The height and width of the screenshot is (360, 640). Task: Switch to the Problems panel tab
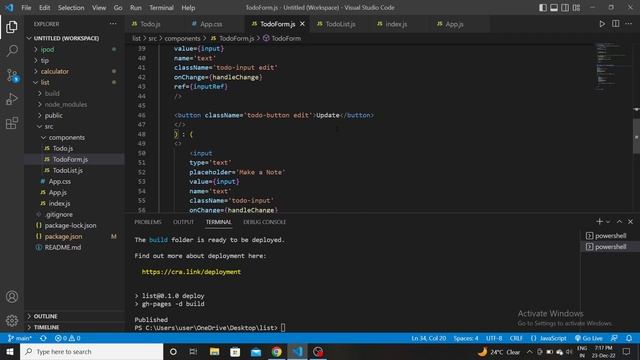[148, 222]
